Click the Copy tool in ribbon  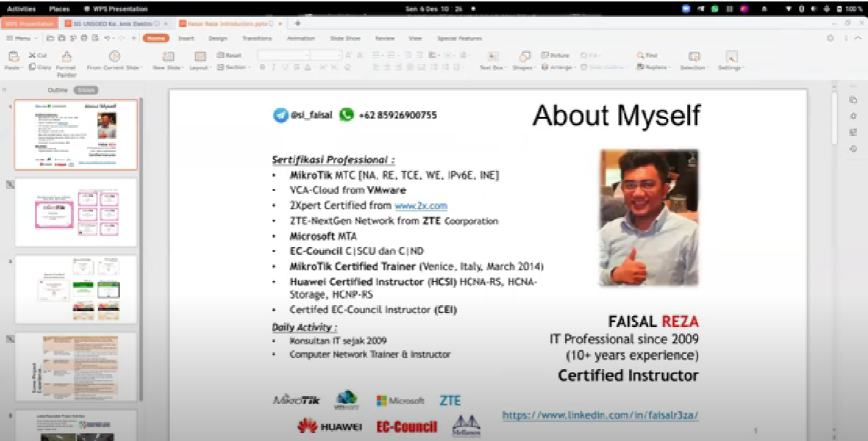(40, 67)
